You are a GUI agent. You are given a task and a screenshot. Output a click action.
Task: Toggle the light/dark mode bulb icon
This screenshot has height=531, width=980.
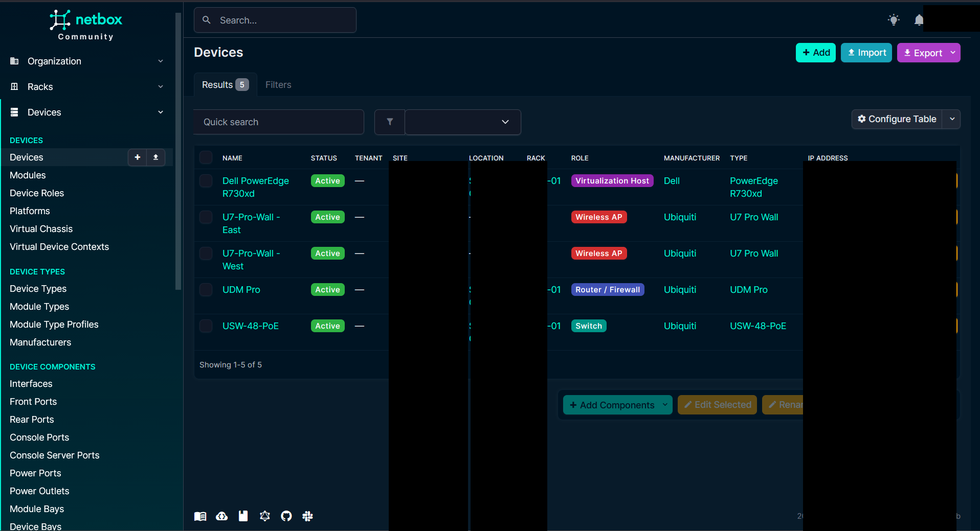(894, 20)
